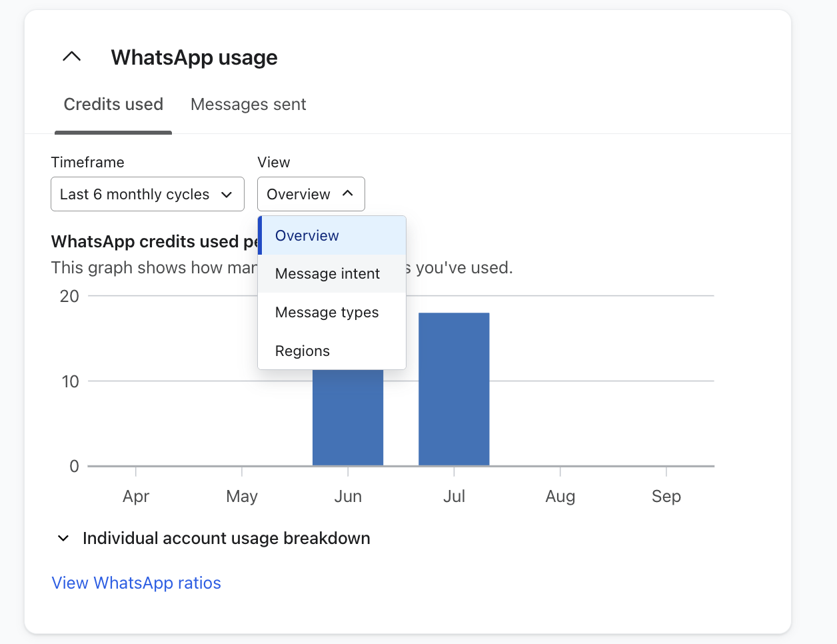Open the Messages sent tab
This screenshot has width=837, height=644.
pos(248,105)
